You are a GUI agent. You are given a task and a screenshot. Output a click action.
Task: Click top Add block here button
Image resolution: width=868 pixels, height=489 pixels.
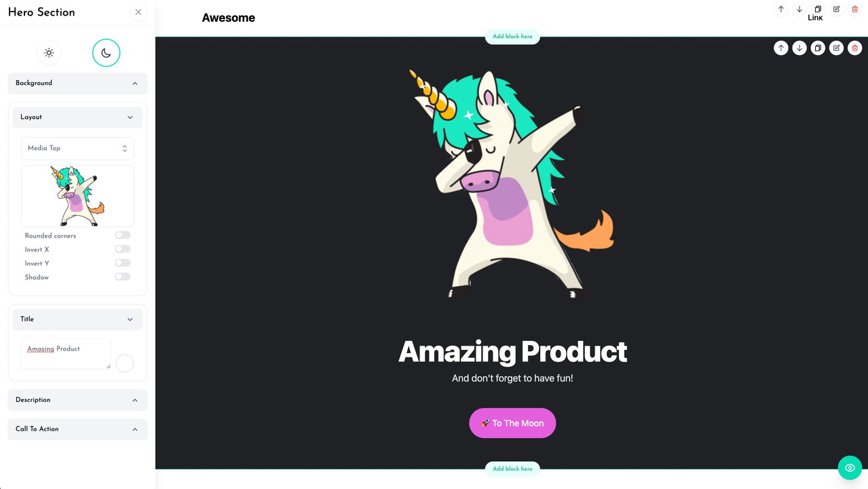tap(512, 37)
